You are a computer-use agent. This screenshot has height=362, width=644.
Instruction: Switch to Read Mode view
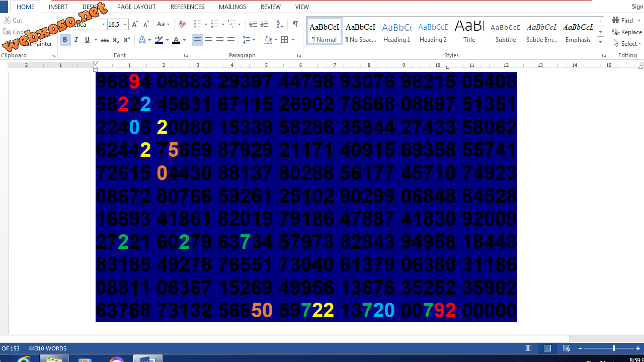(528, 348)
